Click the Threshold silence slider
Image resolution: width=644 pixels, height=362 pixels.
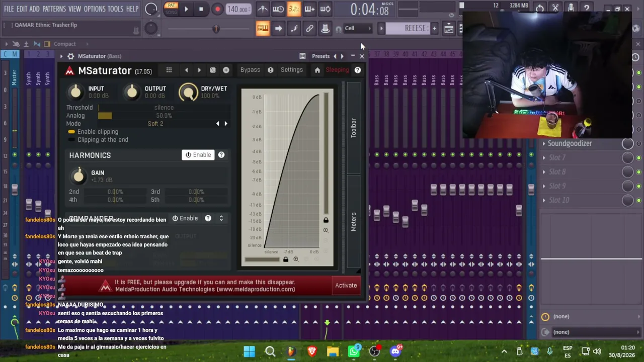click(x=164, y=108)
